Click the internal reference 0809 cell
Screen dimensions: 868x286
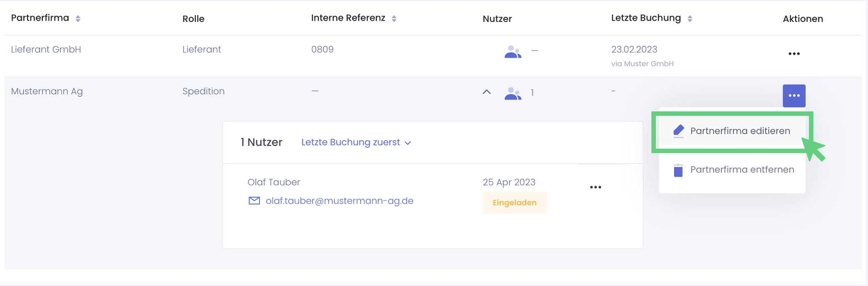tap(322, 49)
